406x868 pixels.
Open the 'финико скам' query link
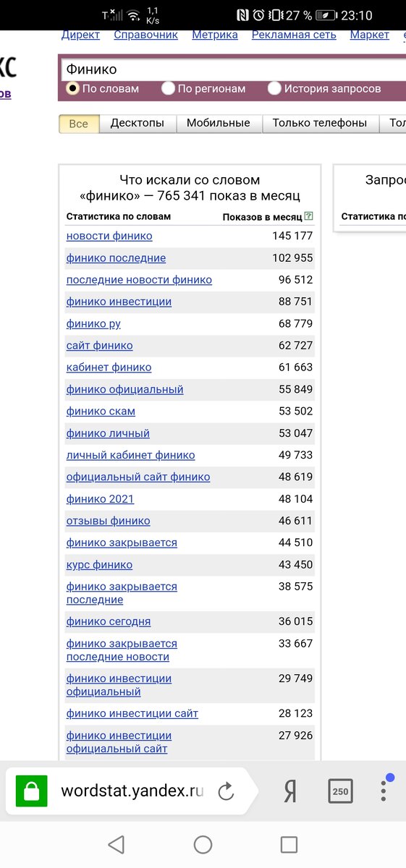click(101, 411)
